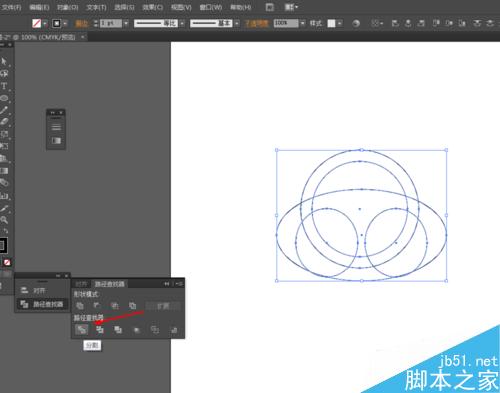Image resolution: width=500 pixels, height=393 pixels.
Task: Click the stroke box in the toolbox
Action: click(3, 245)
